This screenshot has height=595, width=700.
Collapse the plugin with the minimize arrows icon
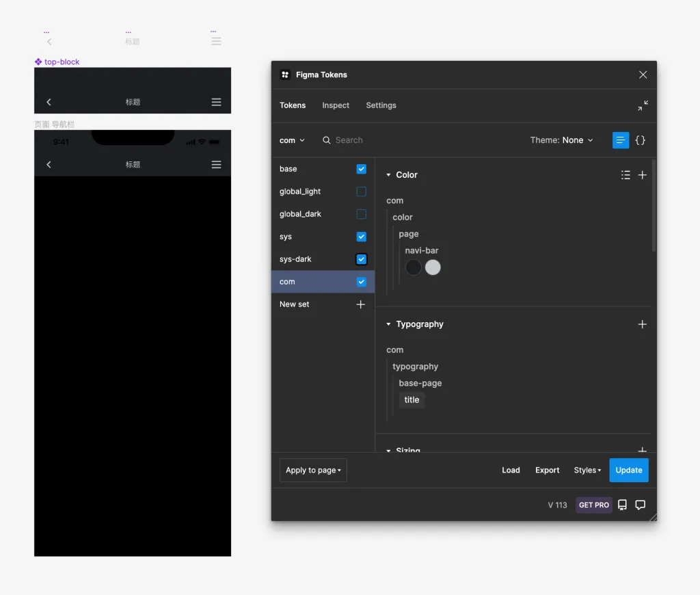tap(643, 105)
